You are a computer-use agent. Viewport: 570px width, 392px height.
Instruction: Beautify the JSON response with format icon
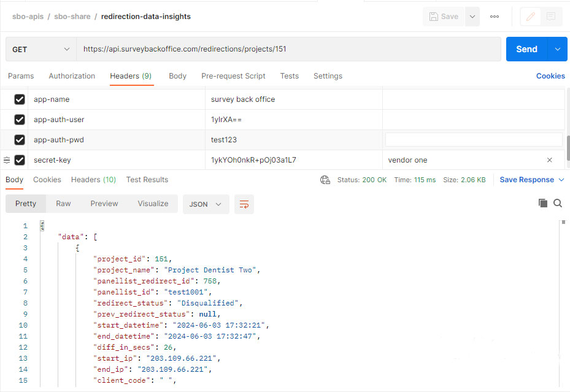click(x=244, y=203)
